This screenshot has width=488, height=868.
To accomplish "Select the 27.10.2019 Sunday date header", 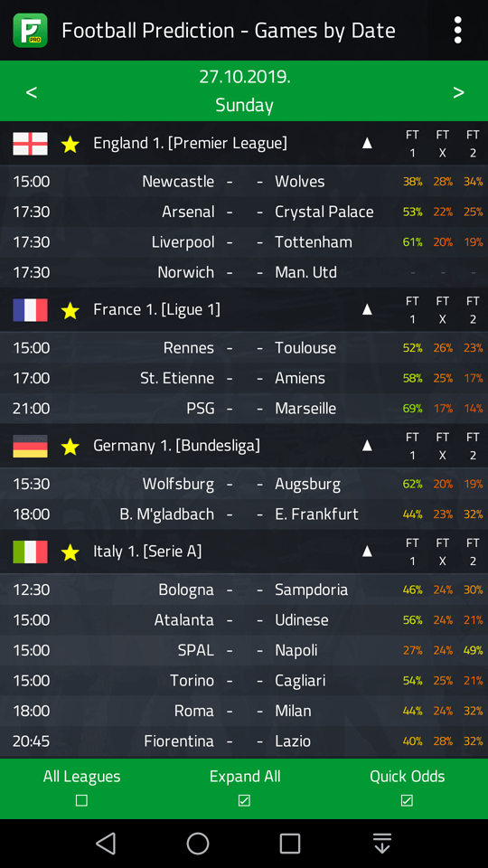I will point(245,90).
